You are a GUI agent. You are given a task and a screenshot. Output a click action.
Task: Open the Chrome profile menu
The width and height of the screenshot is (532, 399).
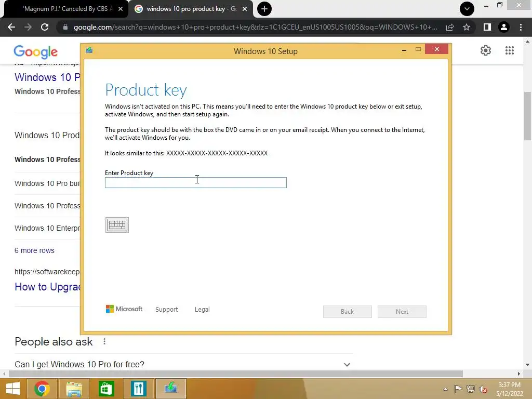point(504,27)
